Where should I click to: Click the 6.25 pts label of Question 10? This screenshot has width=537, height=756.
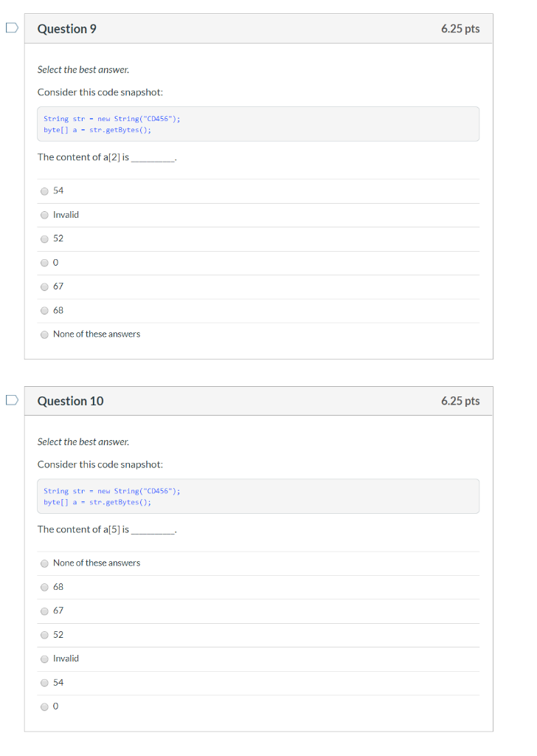460,401
